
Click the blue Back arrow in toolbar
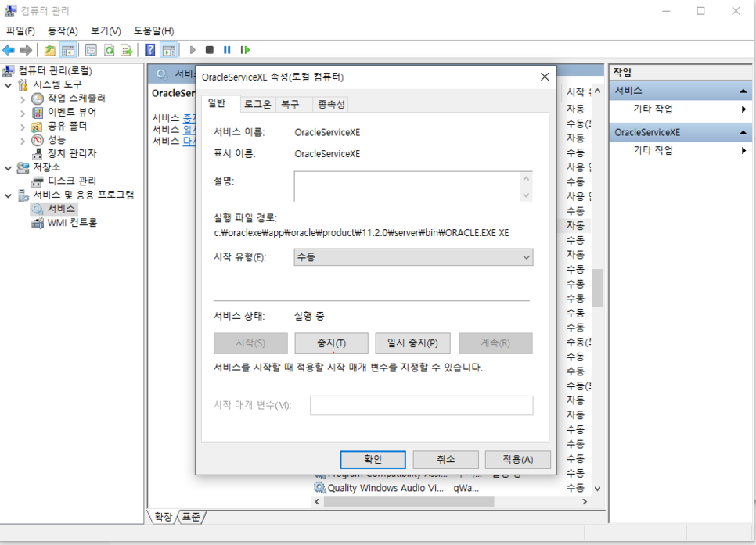point(9,50)
